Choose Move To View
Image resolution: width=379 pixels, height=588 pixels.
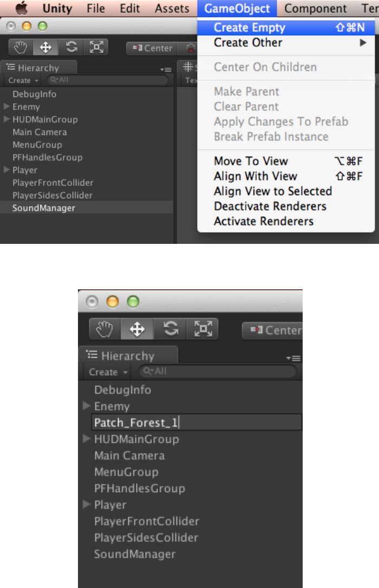tap(286, 161)
